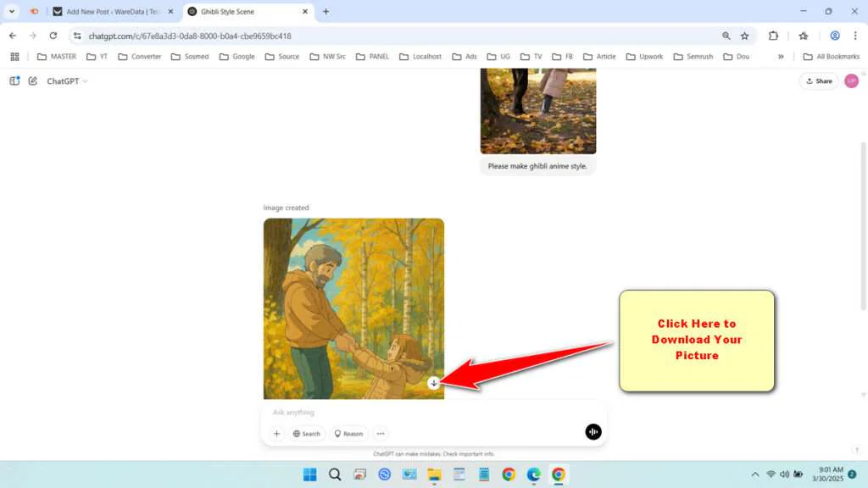
Task: Open more tools via the ellipsis menu
Action: 380,433
